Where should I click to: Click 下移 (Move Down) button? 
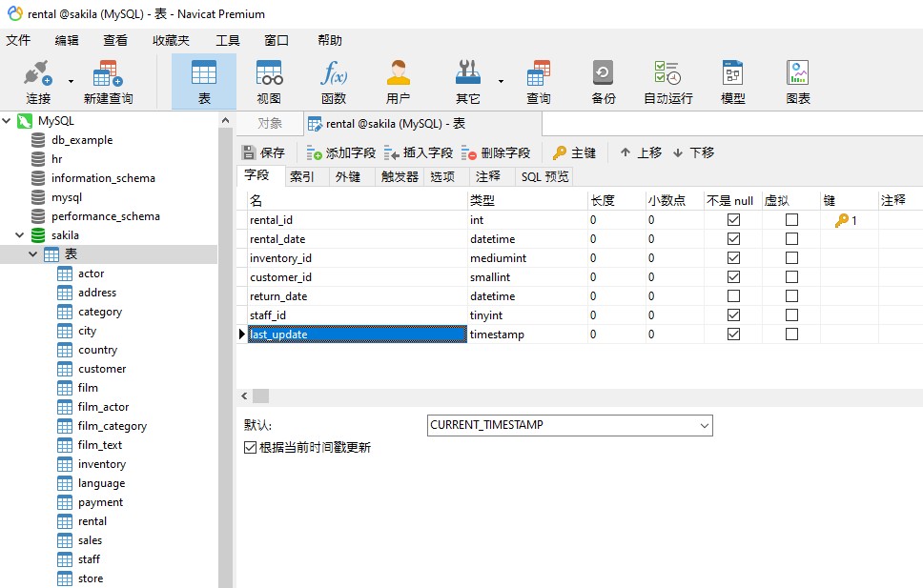tap(693, 153)
